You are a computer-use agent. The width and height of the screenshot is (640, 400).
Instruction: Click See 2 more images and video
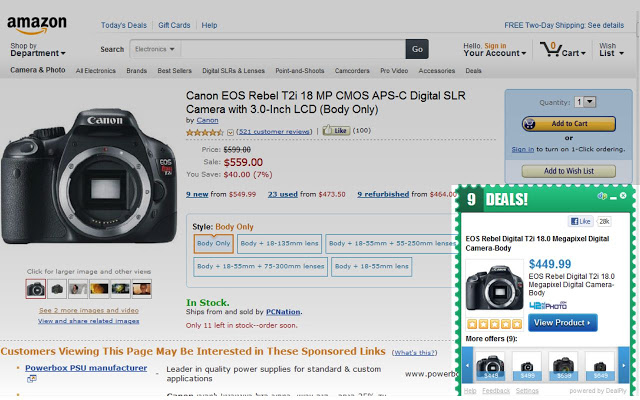point(89,311)
